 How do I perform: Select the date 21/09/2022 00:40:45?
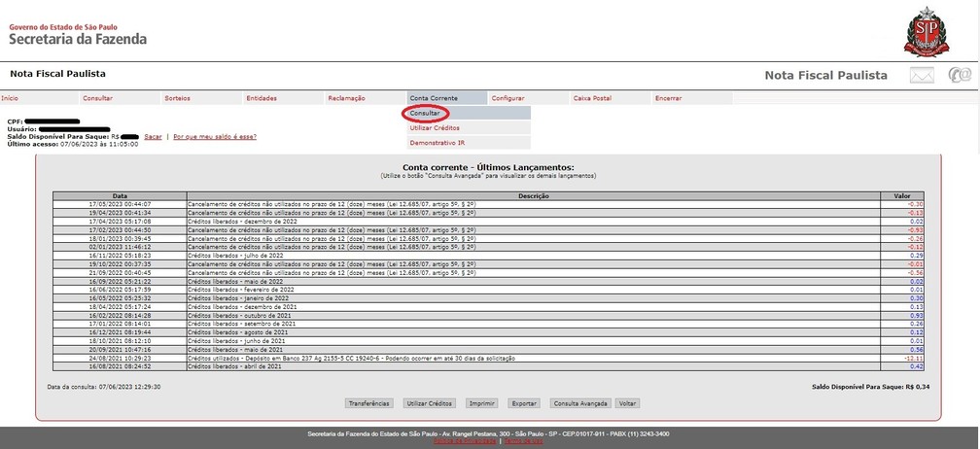pyautogui.click(x=120, y=273)
